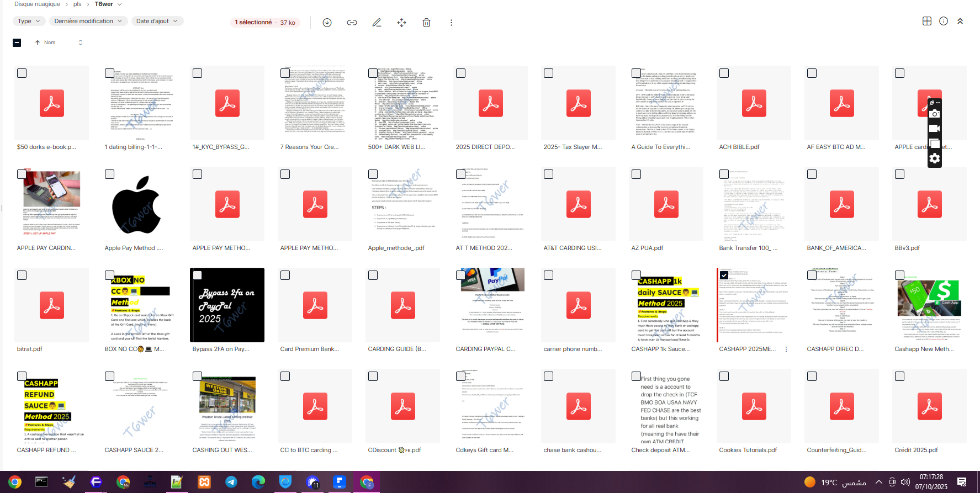This screenshot has width=980, height=493.
Task: Rename selection with the pencil icon
Action: tap(377, 23)
